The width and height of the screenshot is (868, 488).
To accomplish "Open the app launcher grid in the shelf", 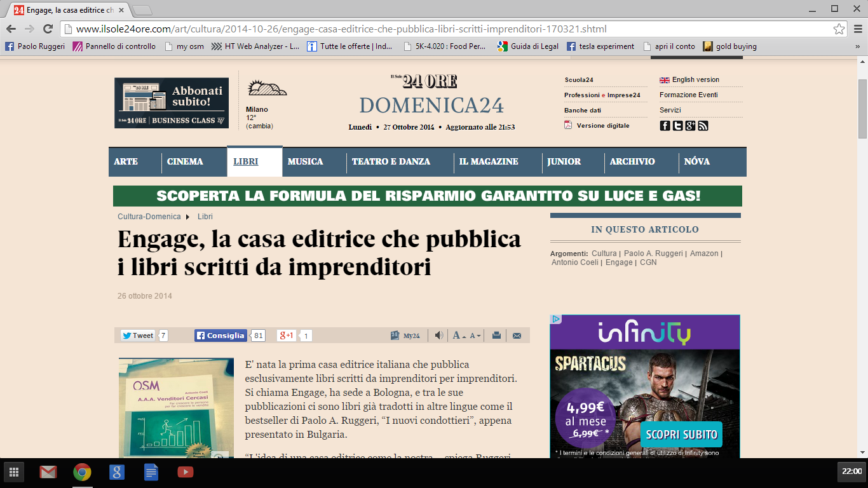I will pyautogui.click(x=13, y=472).
